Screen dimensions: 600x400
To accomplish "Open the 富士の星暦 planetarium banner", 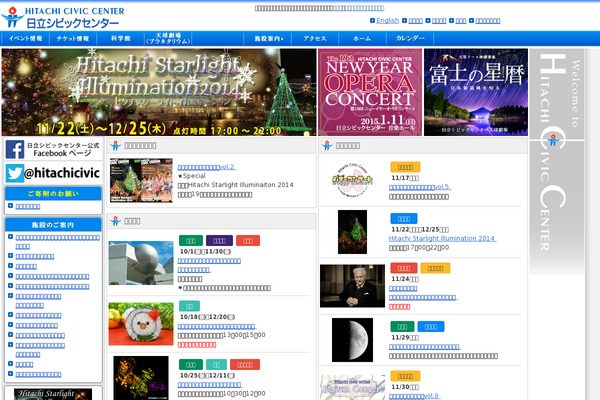I will 476,92.
